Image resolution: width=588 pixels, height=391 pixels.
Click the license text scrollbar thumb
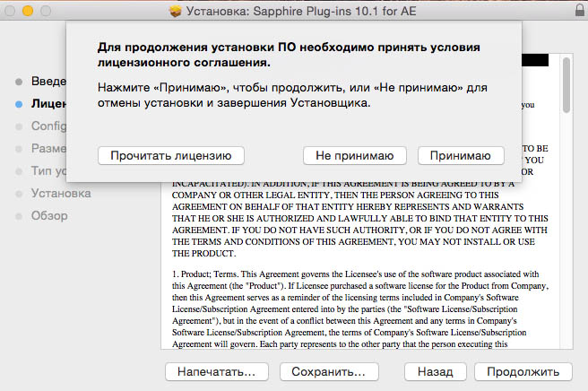[566, 85]
